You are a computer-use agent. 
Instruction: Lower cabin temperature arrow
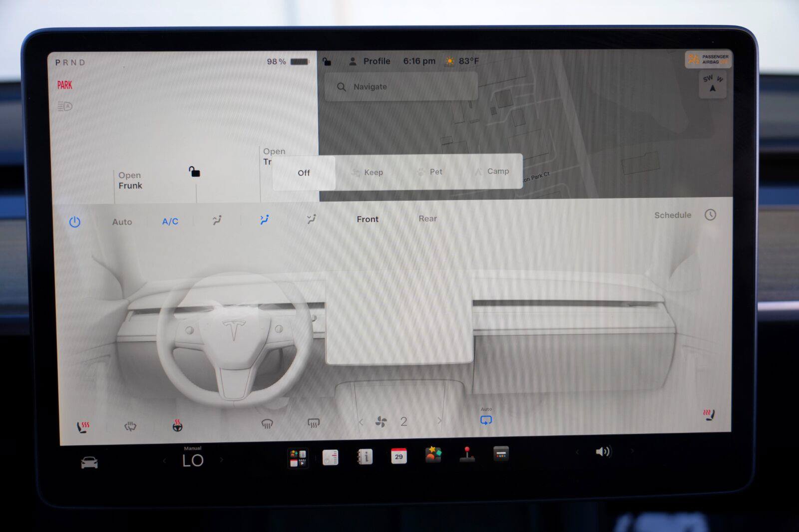164,461
